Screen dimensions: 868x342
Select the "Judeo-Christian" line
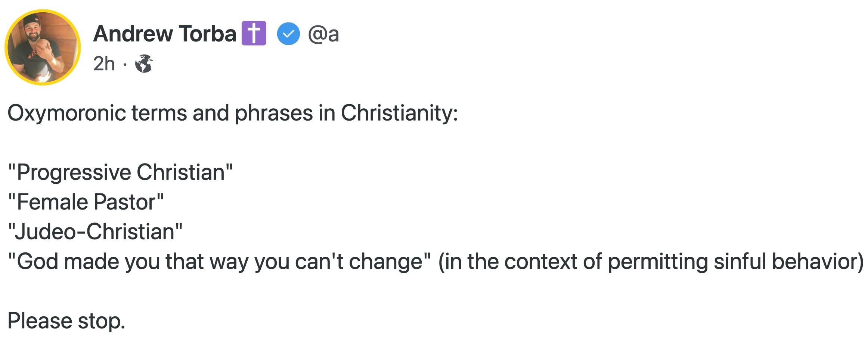coord(95,231)
